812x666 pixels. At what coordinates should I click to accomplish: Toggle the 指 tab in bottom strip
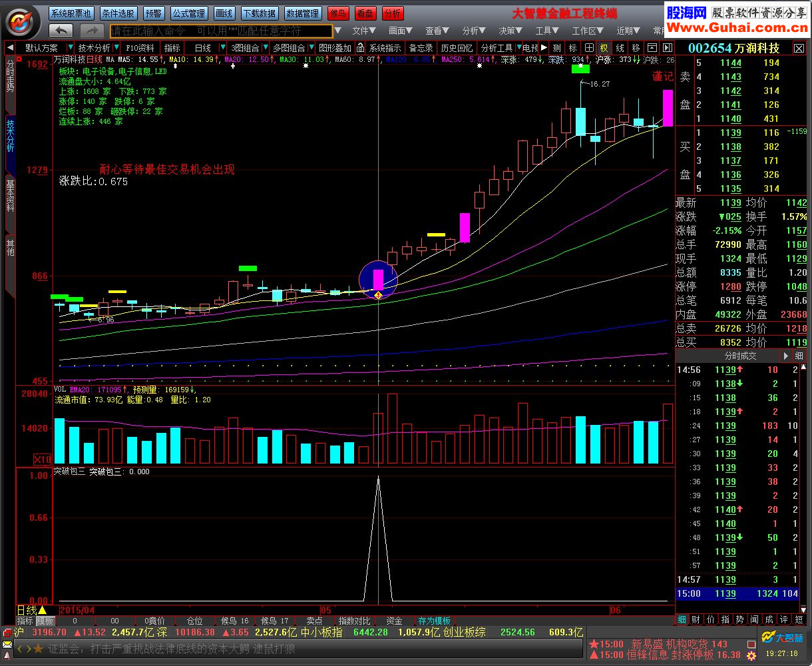point(725,619)
